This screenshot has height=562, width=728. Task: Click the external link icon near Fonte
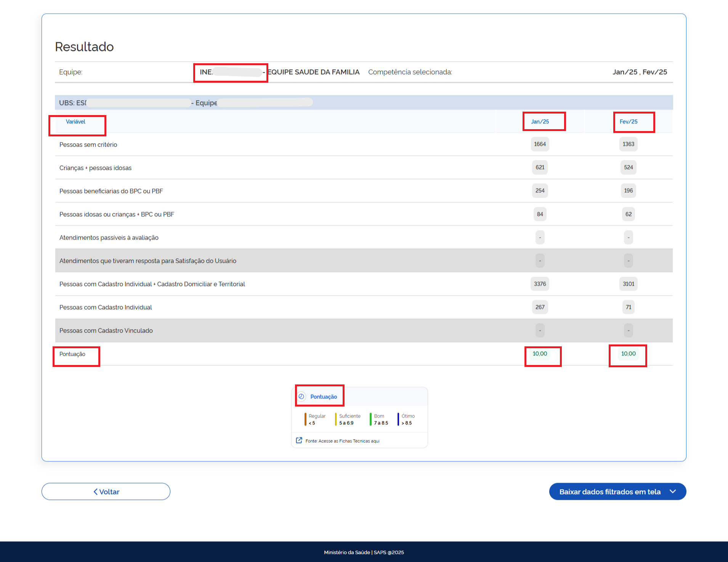tap(299, 440)
